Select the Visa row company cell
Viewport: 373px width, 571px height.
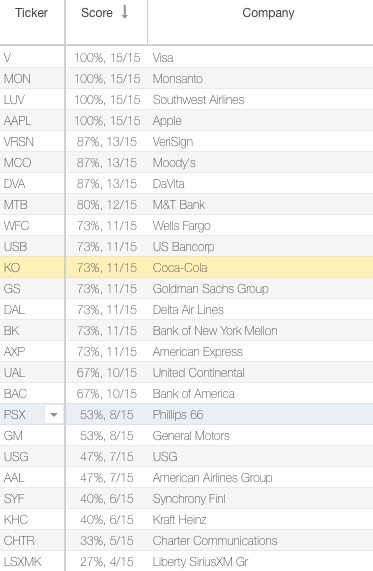pos(260,58)
